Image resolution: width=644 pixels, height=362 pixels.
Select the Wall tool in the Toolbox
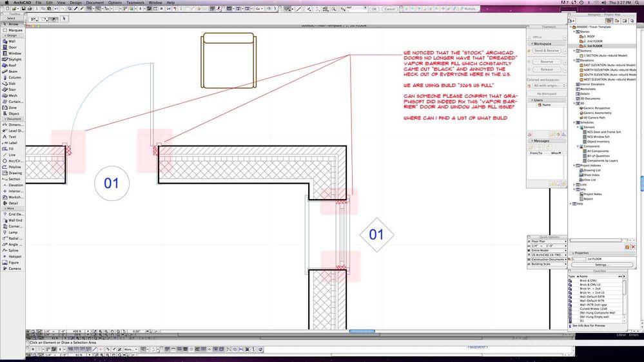(12, 41)
